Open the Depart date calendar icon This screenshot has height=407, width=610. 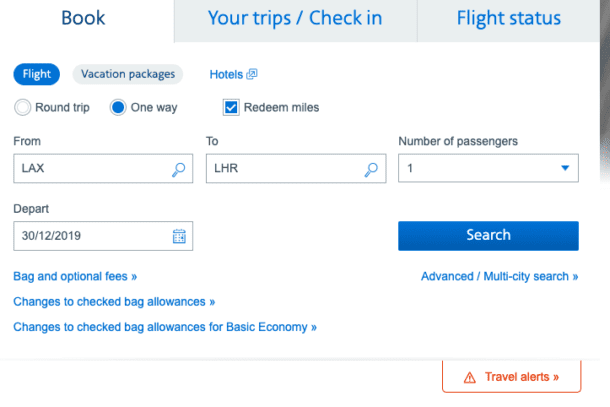pos(179,236)
